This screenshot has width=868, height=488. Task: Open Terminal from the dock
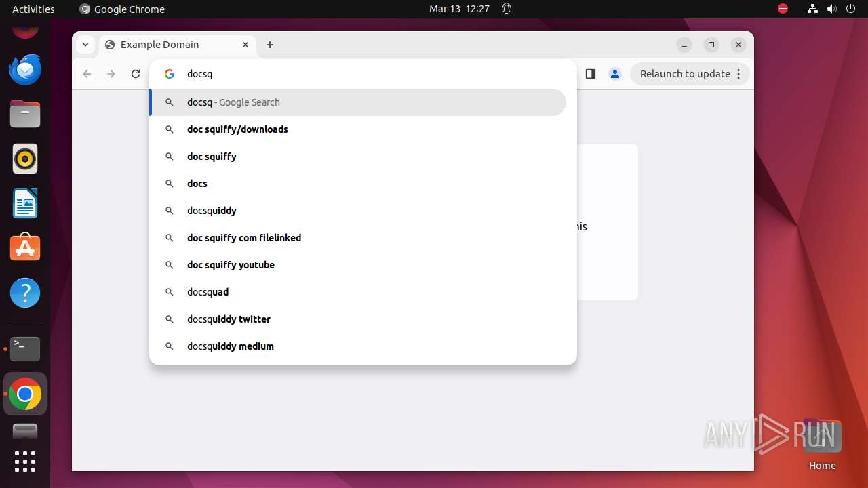click(x=25, y=348)
